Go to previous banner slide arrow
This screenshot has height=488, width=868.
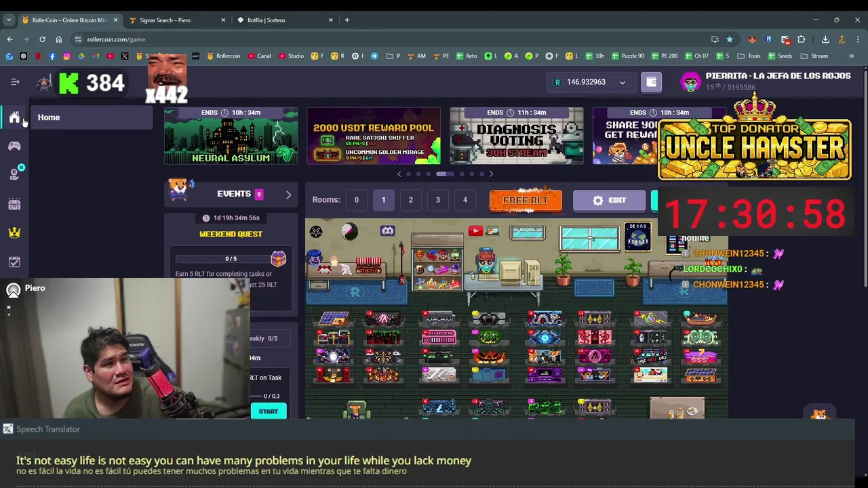[x=399, y=174]
